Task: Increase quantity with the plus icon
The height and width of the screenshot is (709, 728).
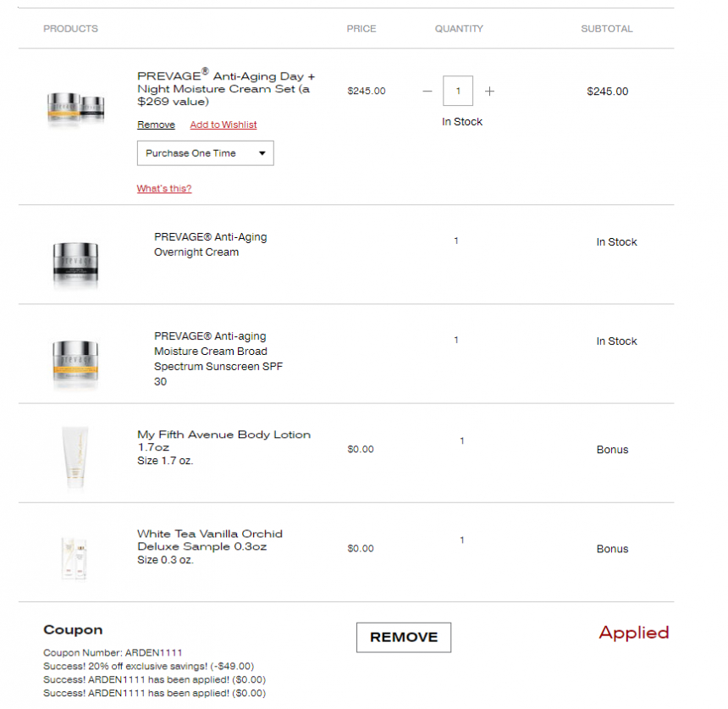Action: 489,91
